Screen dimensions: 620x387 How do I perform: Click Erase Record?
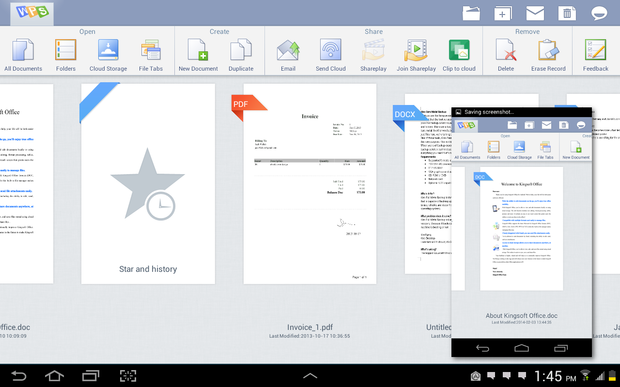[548, 55]
